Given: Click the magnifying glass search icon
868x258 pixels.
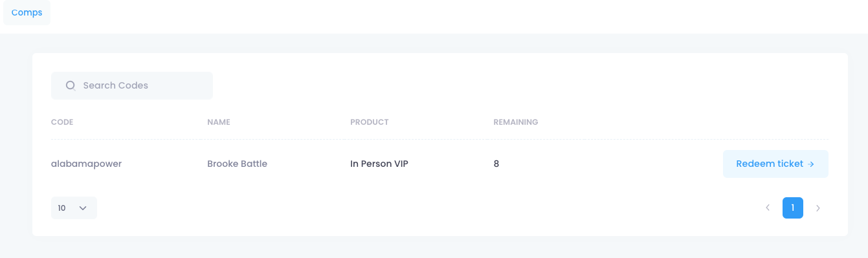Looking at the screenshot, I should point(71,85).
